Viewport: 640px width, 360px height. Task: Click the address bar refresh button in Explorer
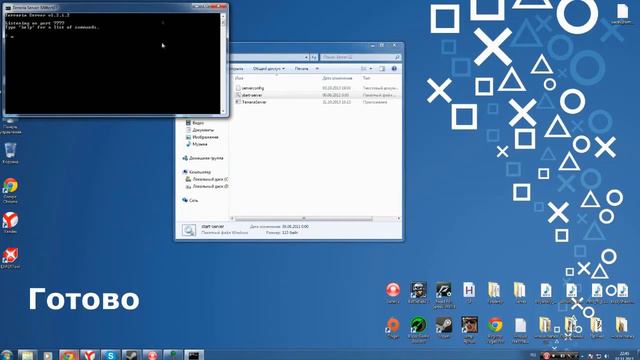(314, 57)
